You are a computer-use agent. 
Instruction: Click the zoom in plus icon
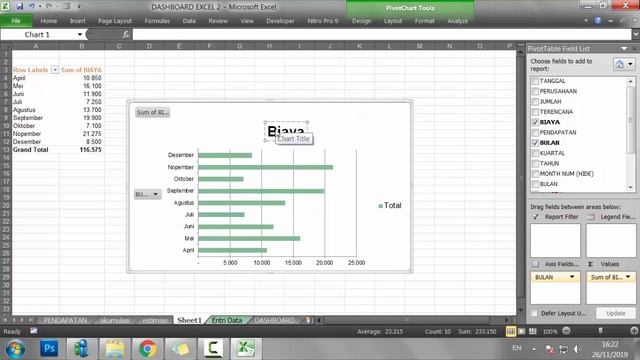click(634, 331)
